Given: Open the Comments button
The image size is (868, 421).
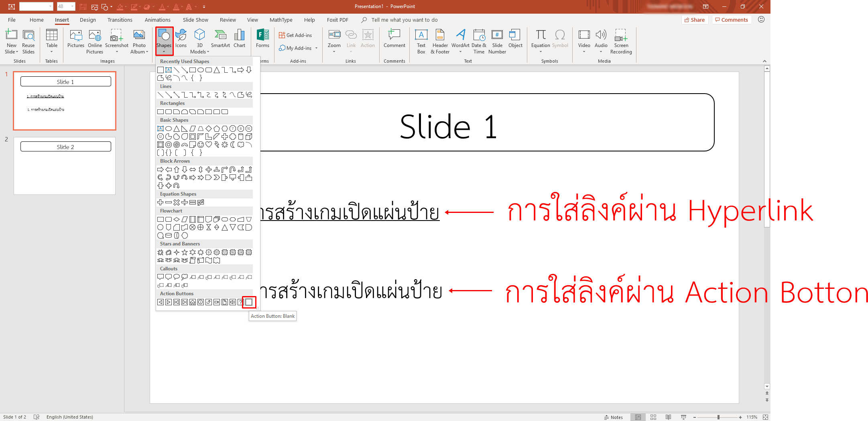Looking at the screenshot, I should (732, 20).
